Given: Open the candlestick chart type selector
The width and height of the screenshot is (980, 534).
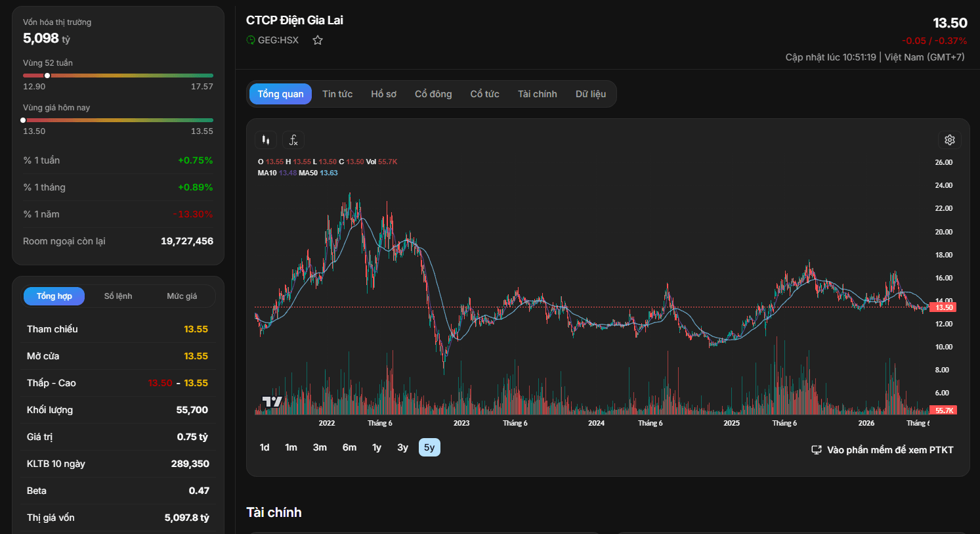Looking at the screenshot, I should [x=266, y=140].
